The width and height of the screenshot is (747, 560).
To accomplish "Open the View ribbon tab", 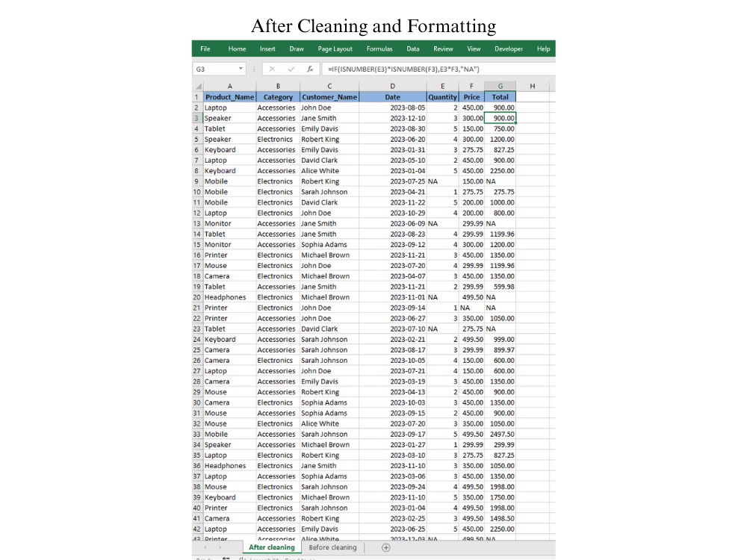I will [474, 49].
